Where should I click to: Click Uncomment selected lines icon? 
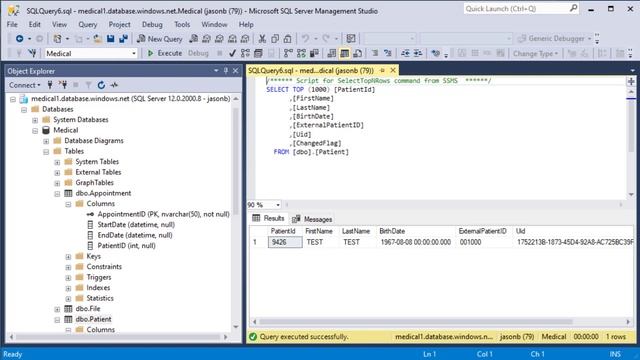pyautogui.click(x=387, y=53)
